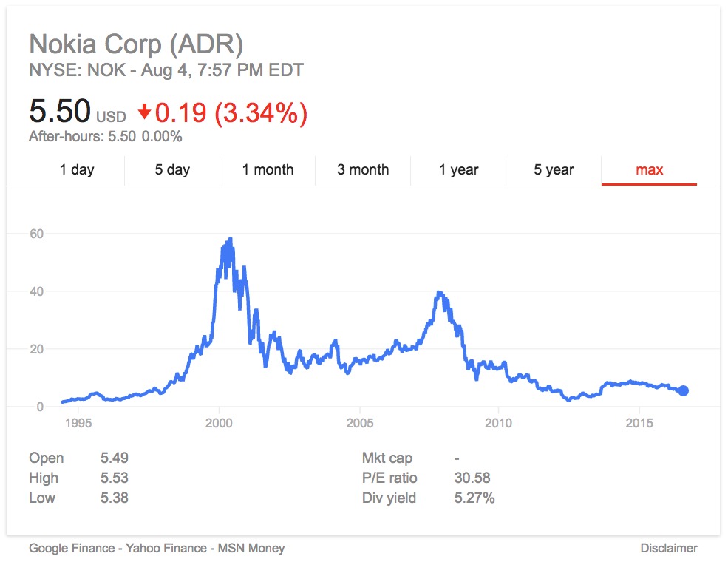Switch to the 1 day tab
The width and height of the screenshot is (728, 562).
[77, 169]
